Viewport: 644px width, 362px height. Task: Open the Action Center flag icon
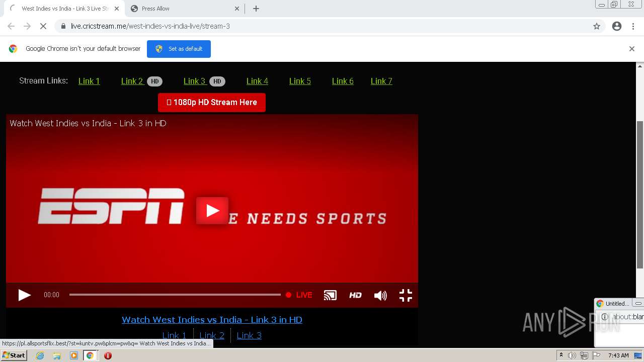point(596,355)
